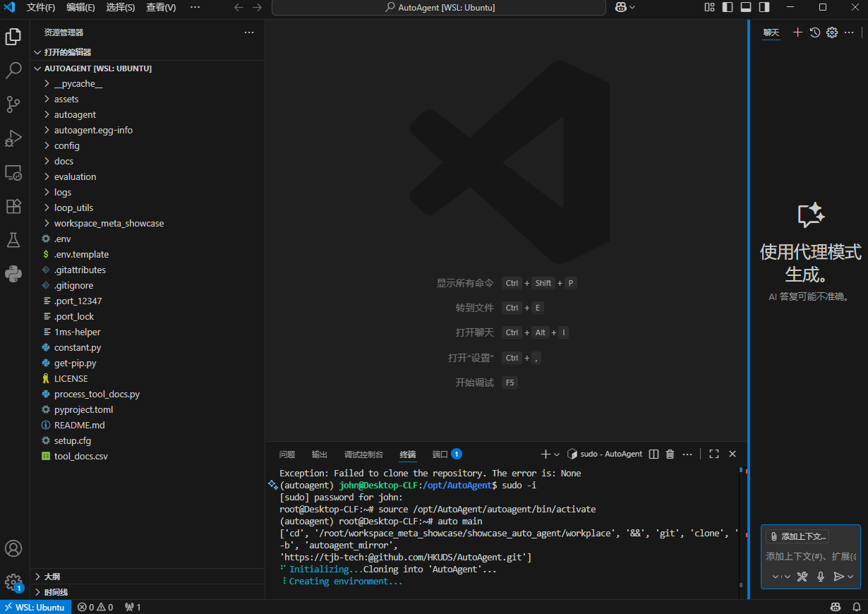Expand the __pycache__ folder
868x614 pixels.
pyautogui.click(x=147, y=83)
